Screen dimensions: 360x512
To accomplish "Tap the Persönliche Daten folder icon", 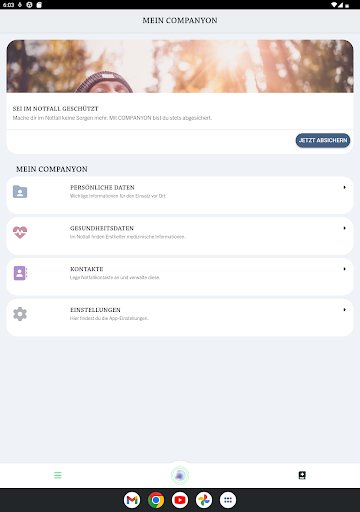I will tap(20, 192).
